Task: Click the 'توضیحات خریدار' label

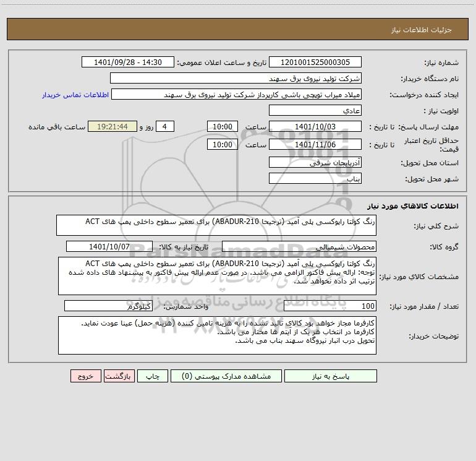Action: [x=433, y=336]
